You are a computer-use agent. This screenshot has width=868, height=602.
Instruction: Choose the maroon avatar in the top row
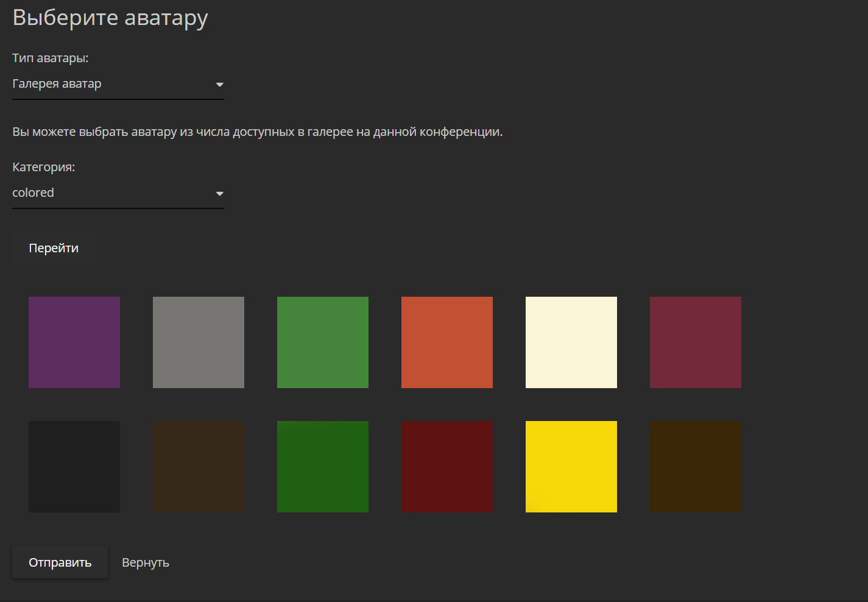tap(696, 342)
